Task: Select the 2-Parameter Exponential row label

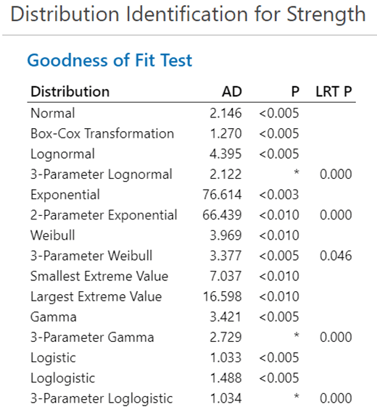Action: pyautogui.click(x=104, y=215)
